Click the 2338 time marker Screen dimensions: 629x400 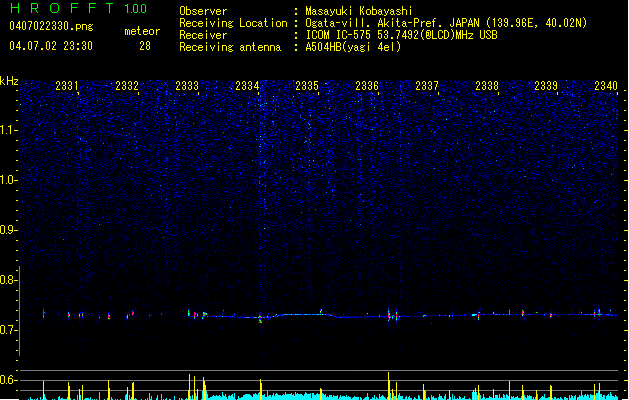pyautogui.click(x=487, y=86)
